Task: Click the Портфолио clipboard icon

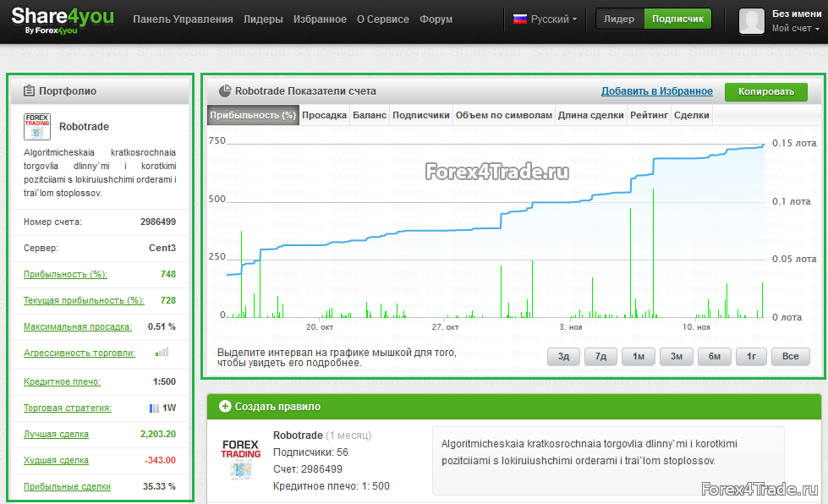Action: (x=29, y=90)
